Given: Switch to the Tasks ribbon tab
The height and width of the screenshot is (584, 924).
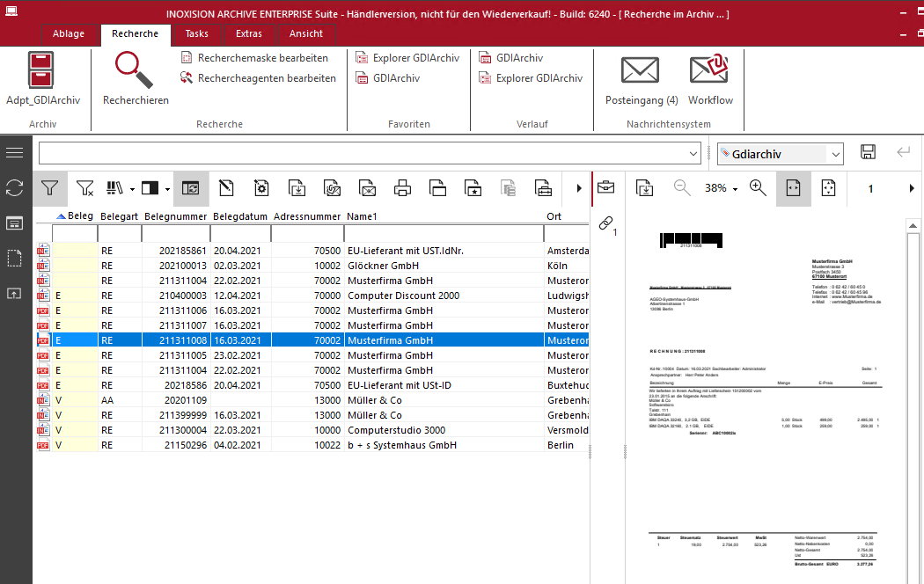Looking at the screenshot, I should click(x=196, y=33).
